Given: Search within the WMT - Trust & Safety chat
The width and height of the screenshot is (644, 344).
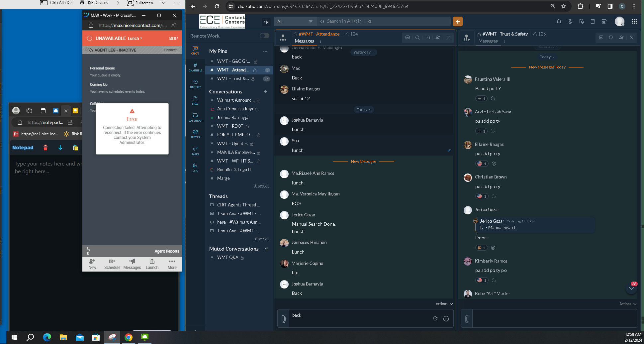Looking at the screenshot, I should [x=611, y=38].
